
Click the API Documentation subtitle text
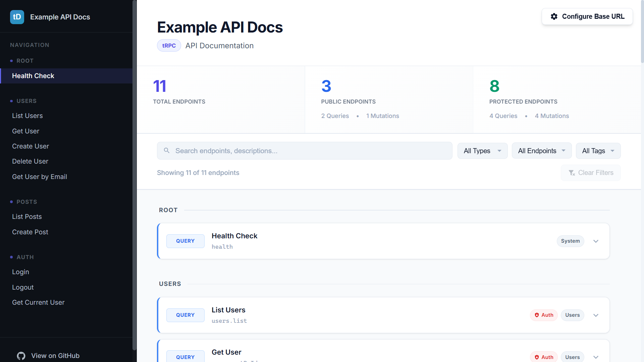219,46
